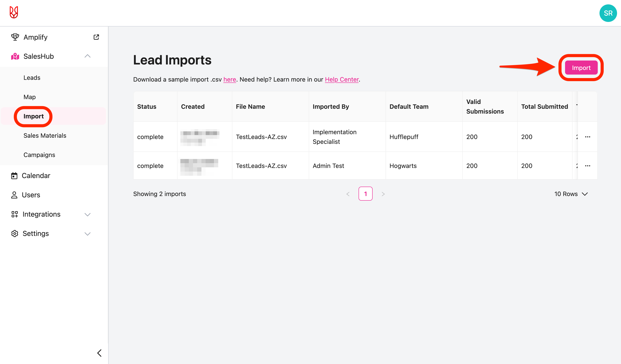Expand the Settings section chevron

[x=88, y=234]
